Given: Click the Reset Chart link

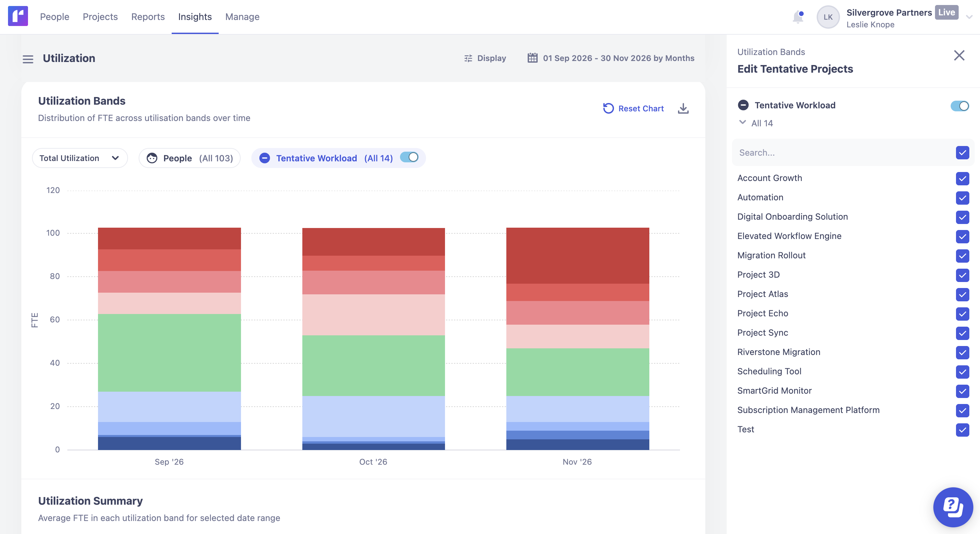Looking at the screenshot, I should pyautogui.click(x=641, y=108).
